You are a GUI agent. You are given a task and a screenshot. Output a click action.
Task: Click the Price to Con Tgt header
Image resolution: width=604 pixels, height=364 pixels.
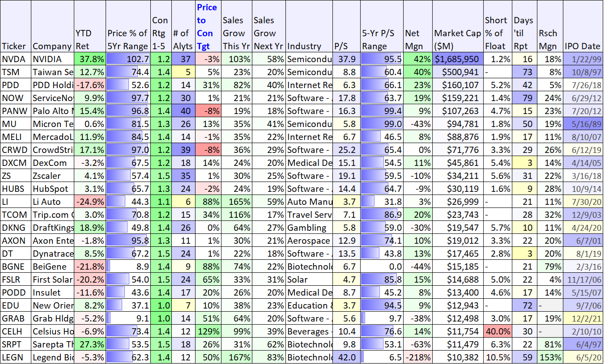(x=207, y=26)
